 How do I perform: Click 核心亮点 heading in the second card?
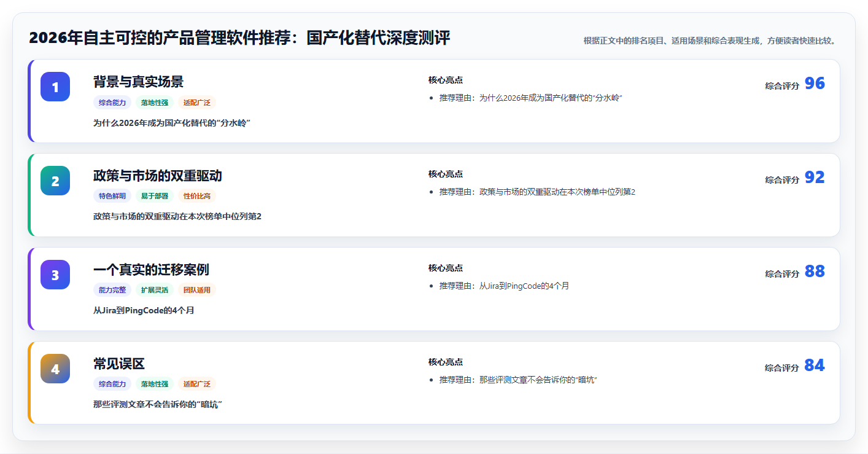click(446, 174)
